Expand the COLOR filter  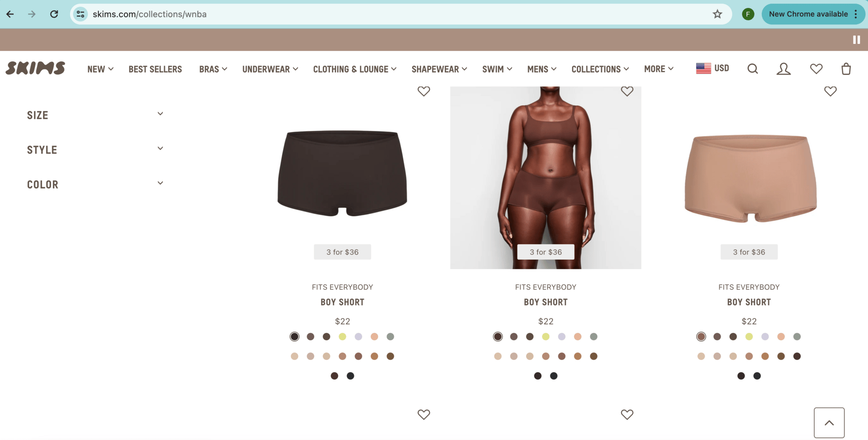95,184
